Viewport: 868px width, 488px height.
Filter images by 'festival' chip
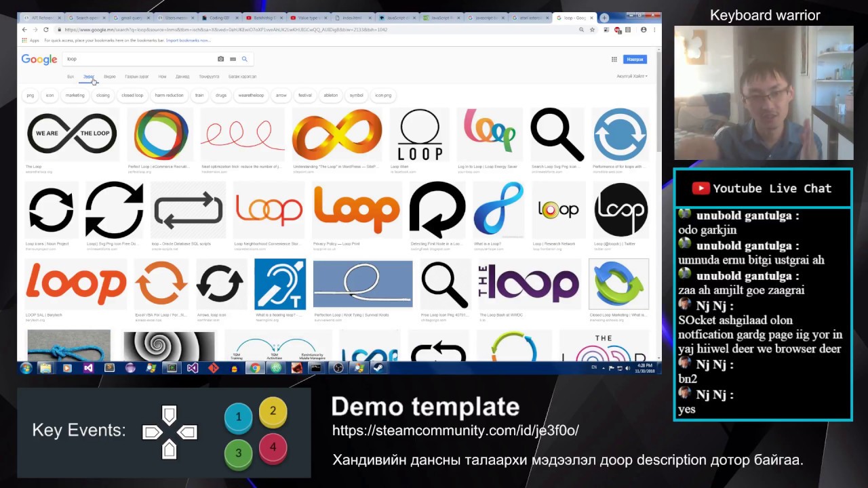pyautogui.click(x=305, y=96)
